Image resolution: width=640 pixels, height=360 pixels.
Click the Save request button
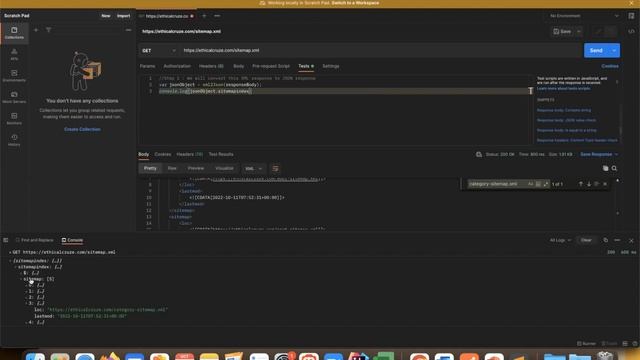(x=562, y=31)
